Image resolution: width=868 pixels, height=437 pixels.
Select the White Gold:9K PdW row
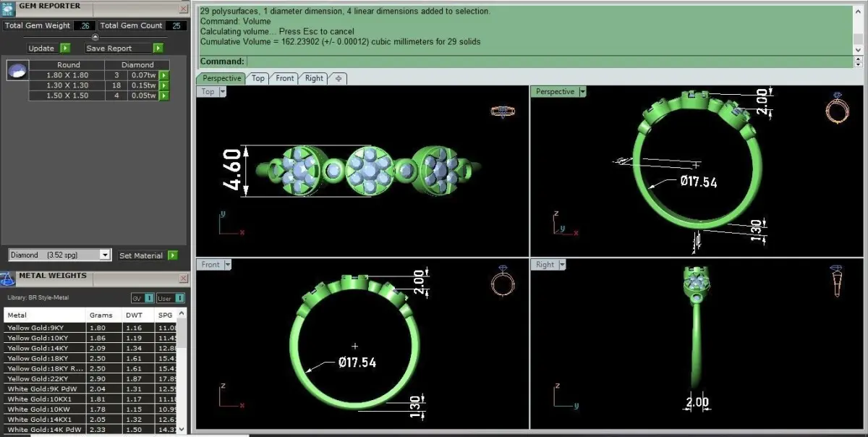(90, 389)
